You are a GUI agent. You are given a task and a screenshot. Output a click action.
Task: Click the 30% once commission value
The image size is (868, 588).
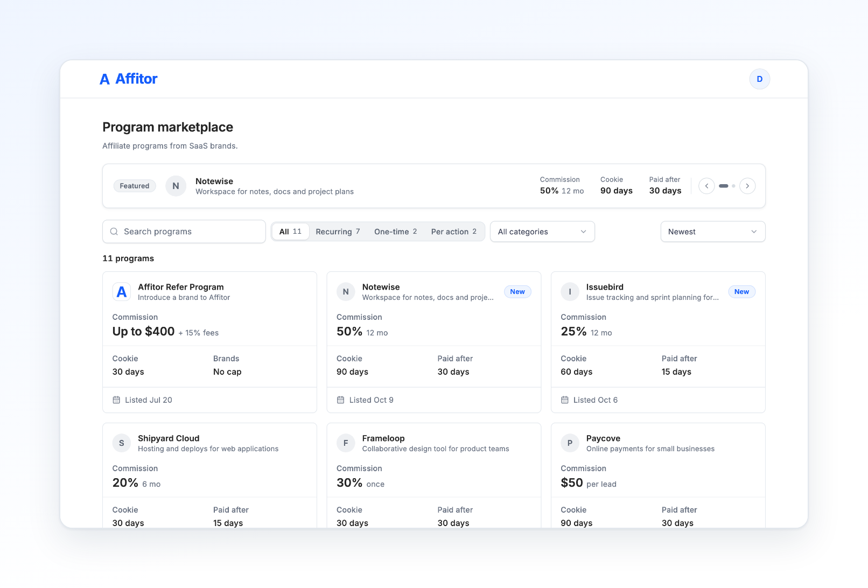(360, 483)
